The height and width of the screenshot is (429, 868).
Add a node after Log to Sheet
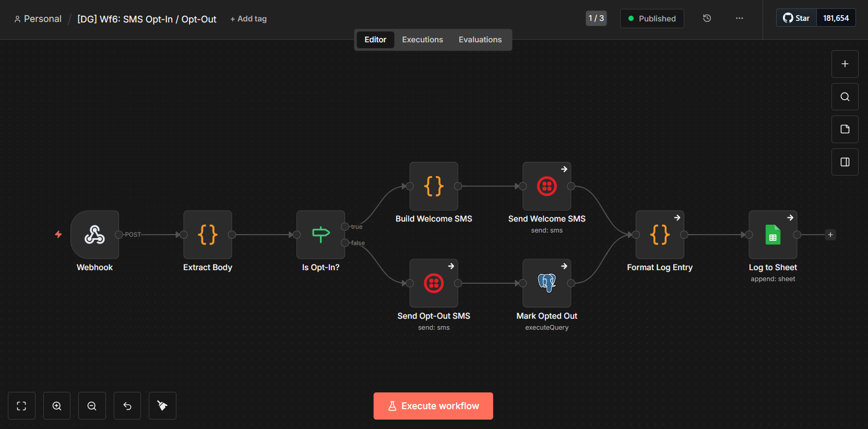pyautogui.click(x=830, y=235)
